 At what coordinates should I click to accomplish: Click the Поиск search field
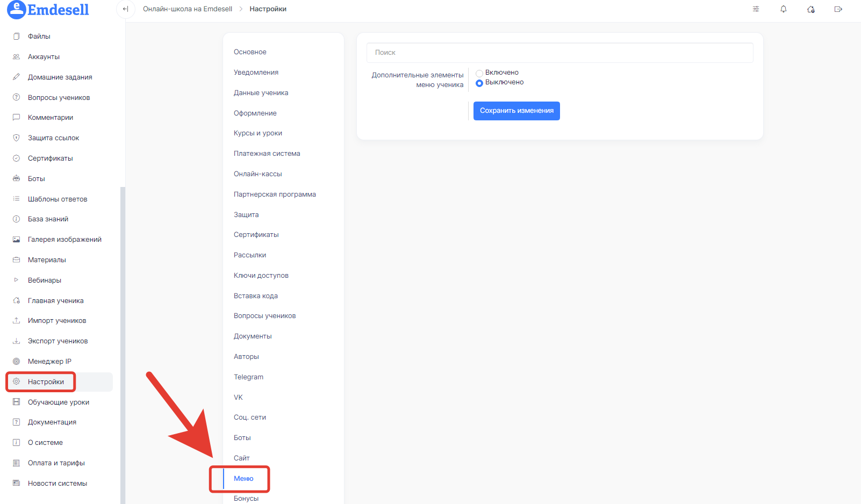[x=559, y=53]
